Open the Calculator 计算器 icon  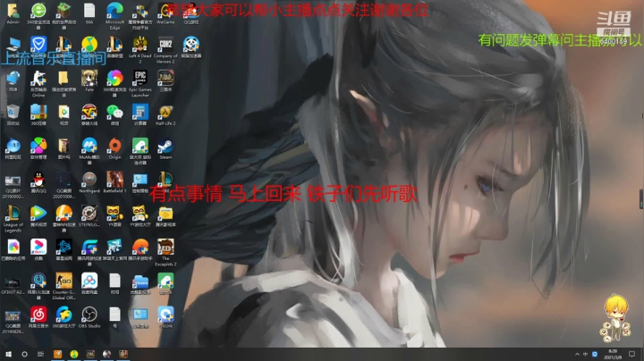[x=140, y=112]
